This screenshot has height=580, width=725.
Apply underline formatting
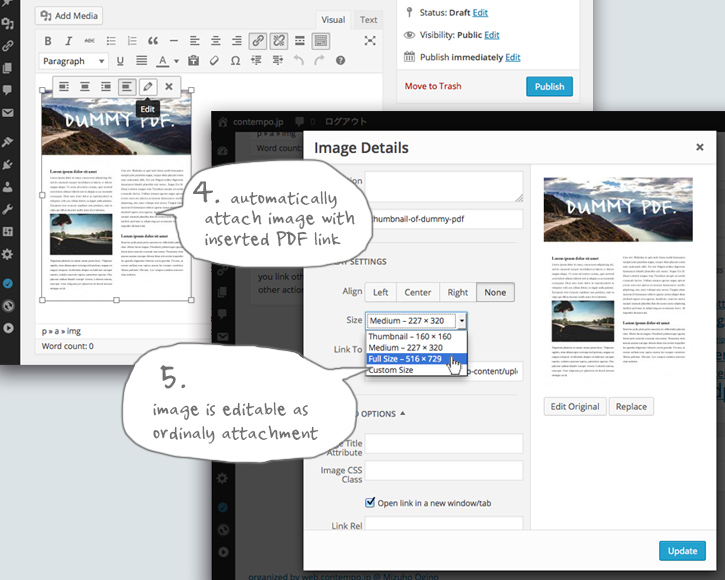click(120, 61)
